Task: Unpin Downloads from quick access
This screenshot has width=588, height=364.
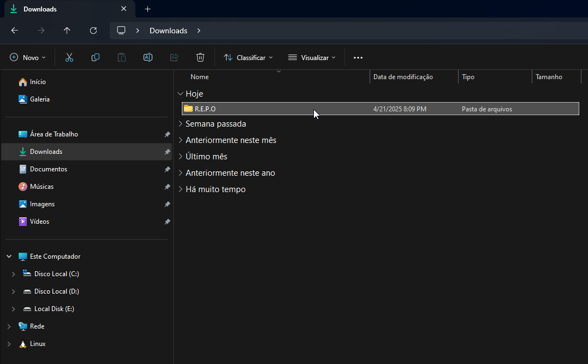Action: pos(167,152)
